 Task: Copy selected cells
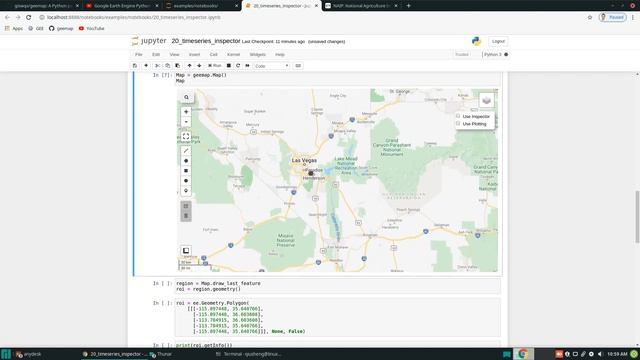[x=167, y=66]
